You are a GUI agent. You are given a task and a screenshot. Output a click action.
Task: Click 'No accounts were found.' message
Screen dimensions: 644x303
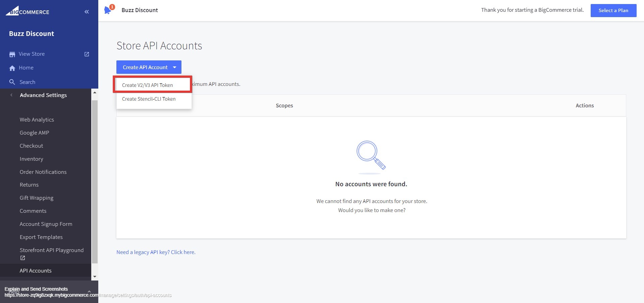(x=371, y=184)
